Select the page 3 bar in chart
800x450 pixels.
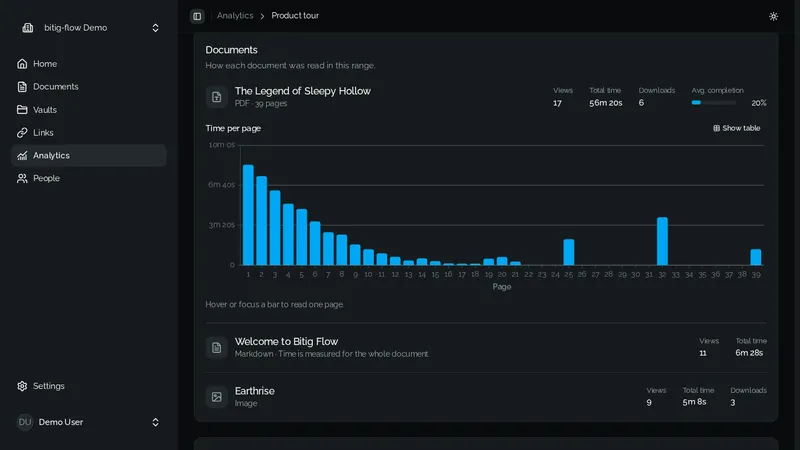pos(275,228)
